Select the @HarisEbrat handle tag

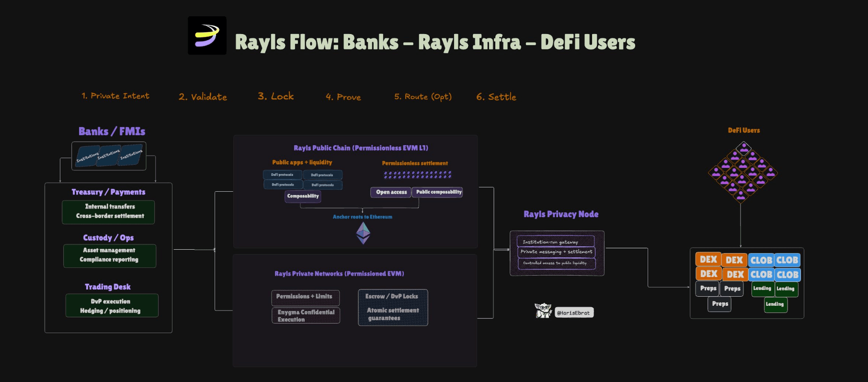tap(573, 313)
